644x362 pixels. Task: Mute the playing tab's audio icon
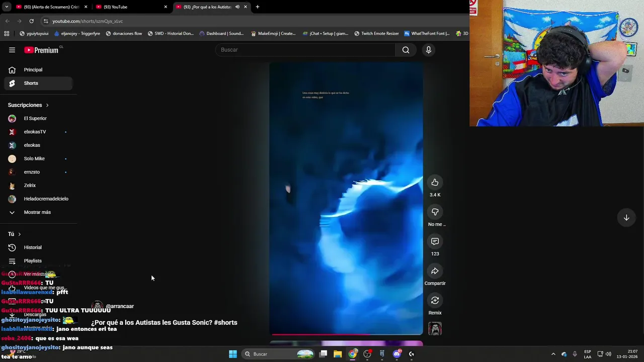(x=237, y=7)
